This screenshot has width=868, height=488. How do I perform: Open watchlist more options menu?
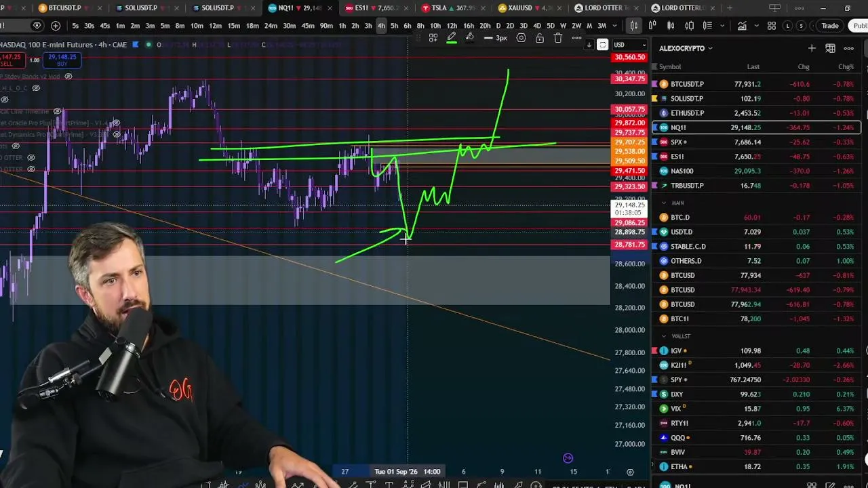coord(848,48)
